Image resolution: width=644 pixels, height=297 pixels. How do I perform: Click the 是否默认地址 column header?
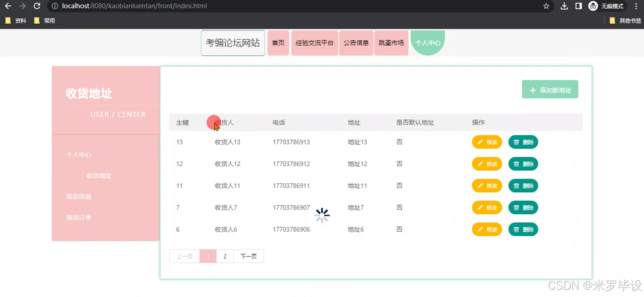tap(415, 123)
